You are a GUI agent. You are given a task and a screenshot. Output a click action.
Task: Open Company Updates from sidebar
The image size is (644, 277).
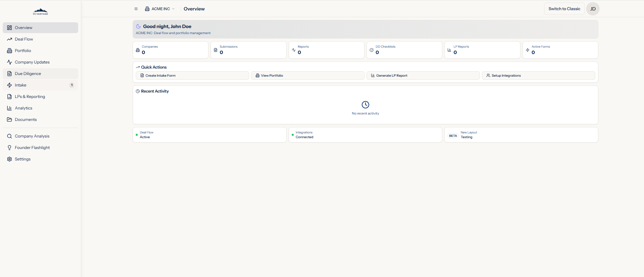coord(32,62)
